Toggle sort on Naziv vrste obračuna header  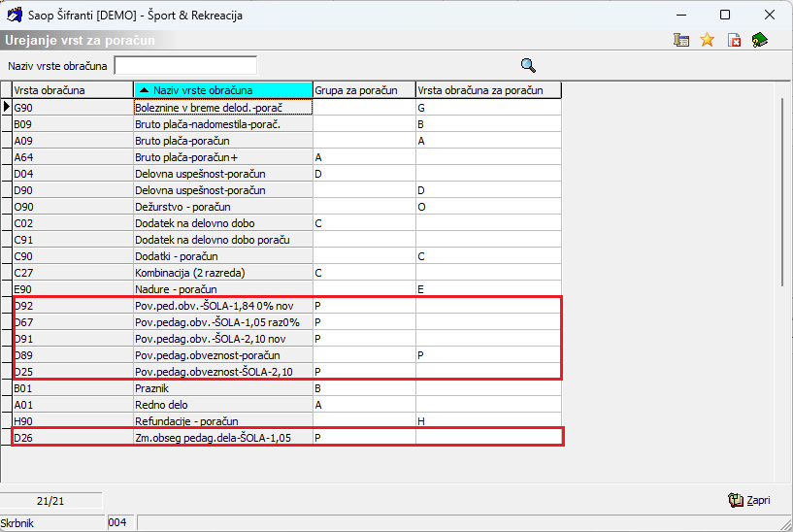coord(223,90)
